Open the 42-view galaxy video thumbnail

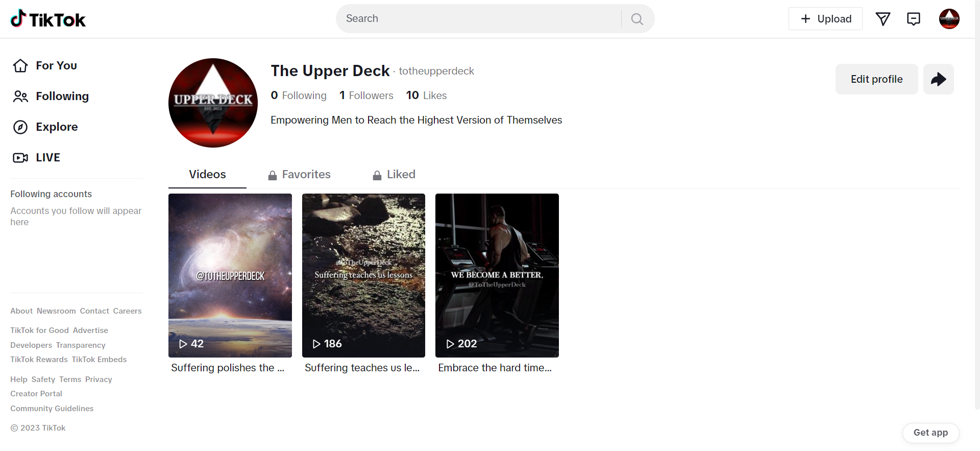click(230, 275)
